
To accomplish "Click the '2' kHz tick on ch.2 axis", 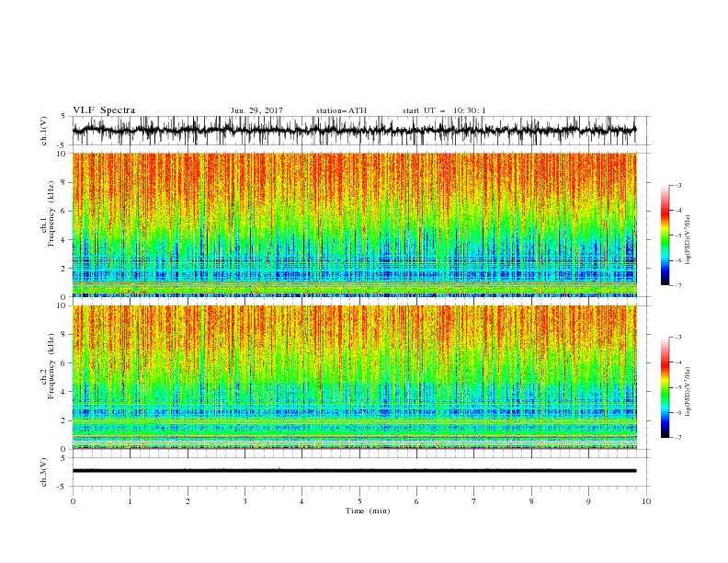I will click(64, 420).
